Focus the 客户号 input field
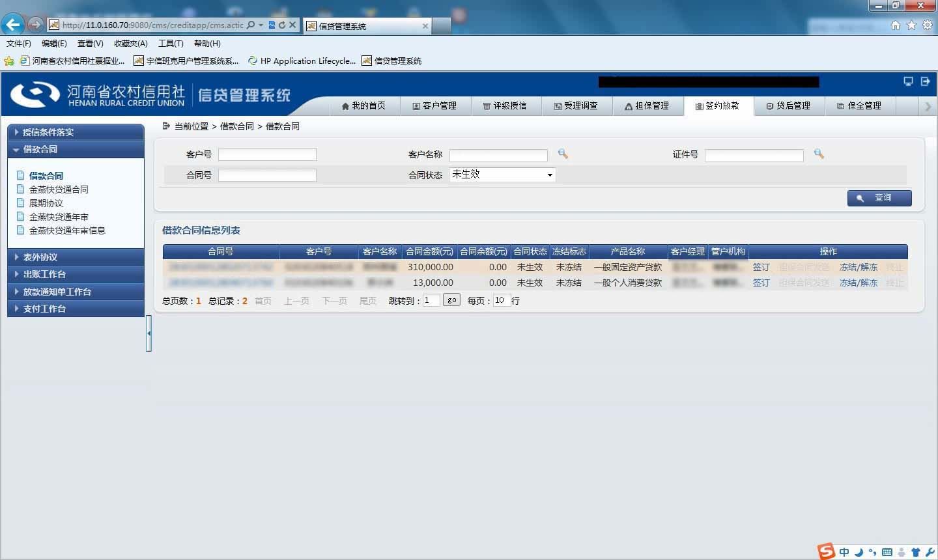The height and width of the screenshot is (560, 938). pyautogui.click(x=267, y=154)
